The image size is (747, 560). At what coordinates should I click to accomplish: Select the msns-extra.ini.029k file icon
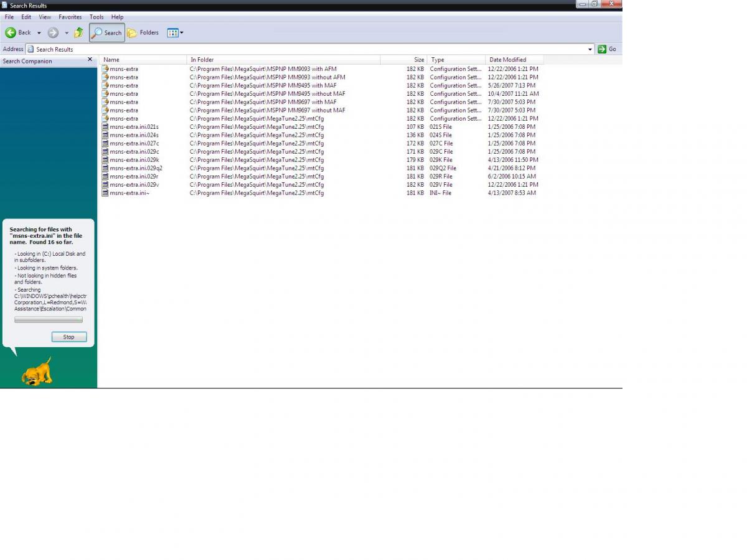(105, 160)
